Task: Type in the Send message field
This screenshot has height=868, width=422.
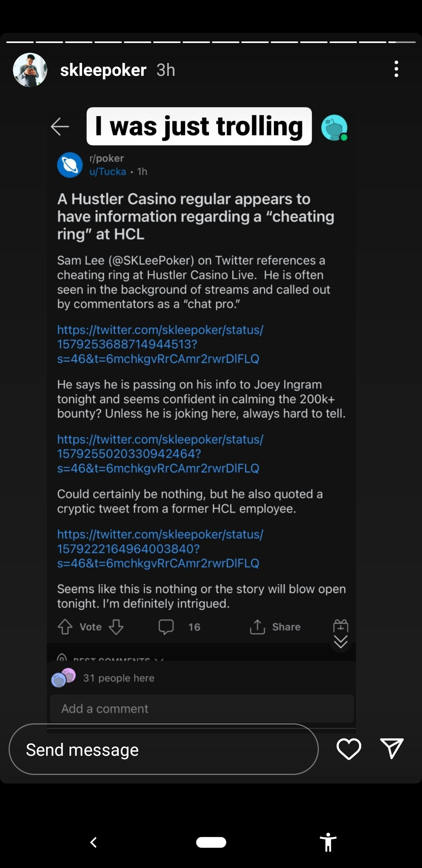Action: point(163,749)
